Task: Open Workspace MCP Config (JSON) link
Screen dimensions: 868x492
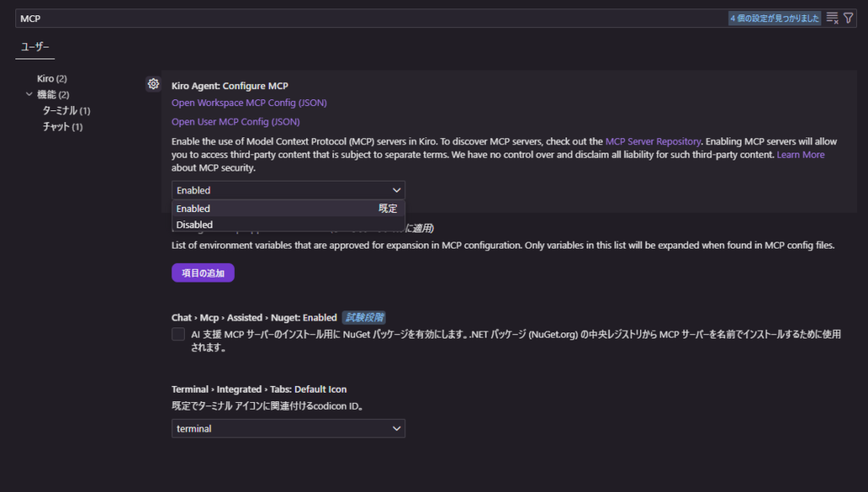Action: pos(248,103)
